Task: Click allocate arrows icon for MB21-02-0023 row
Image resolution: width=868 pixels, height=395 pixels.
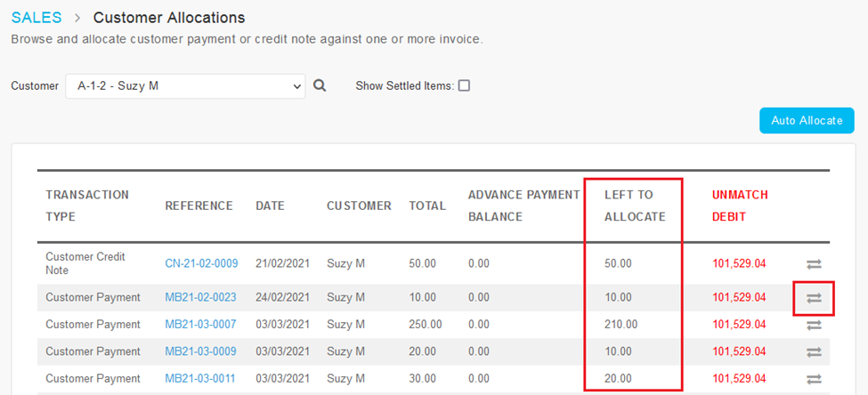Action: (814, 298)
